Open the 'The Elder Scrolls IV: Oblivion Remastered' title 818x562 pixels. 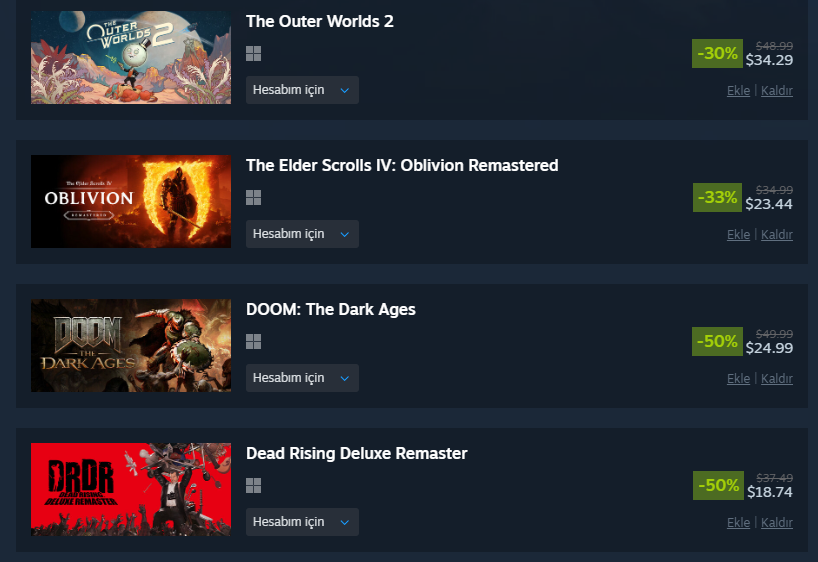402,165
